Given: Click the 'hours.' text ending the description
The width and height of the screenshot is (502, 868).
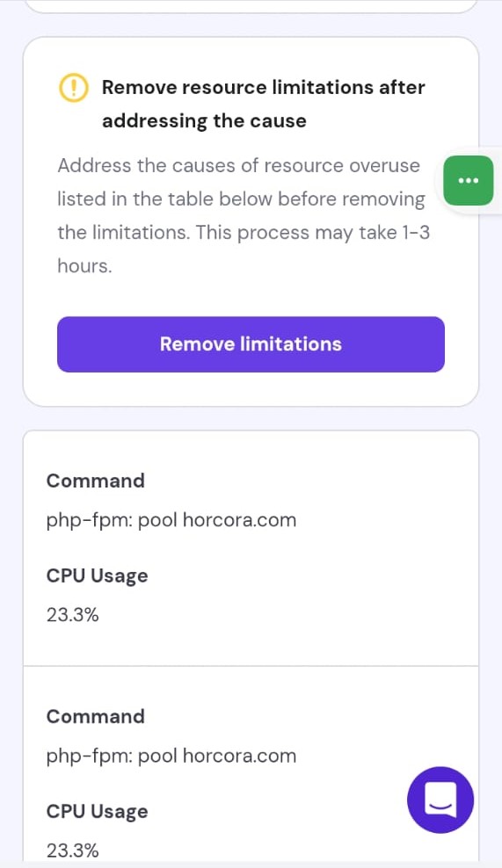Looking at the screenshot, I should [x=84, y=265].
